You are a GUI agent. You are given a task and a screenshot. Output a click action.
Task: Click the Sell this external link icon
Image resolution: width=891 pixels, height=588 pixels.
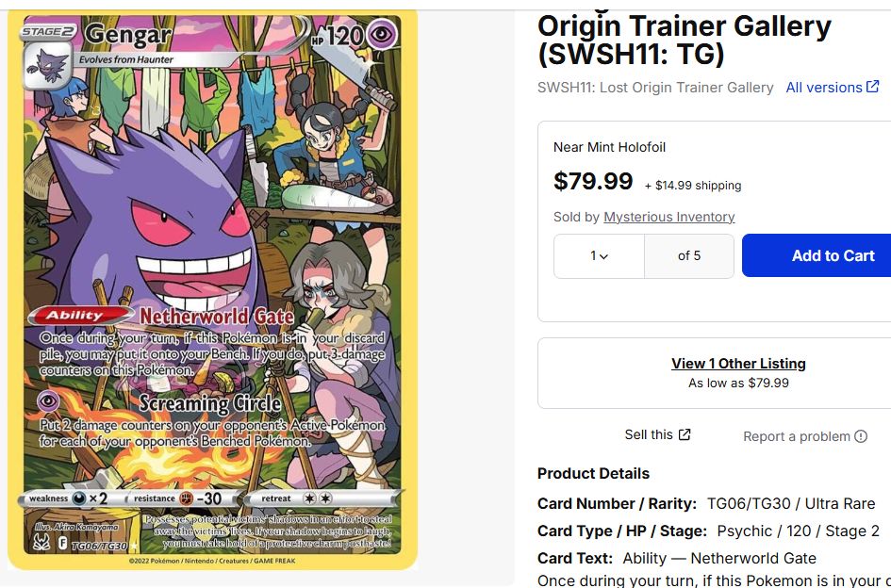685,434
